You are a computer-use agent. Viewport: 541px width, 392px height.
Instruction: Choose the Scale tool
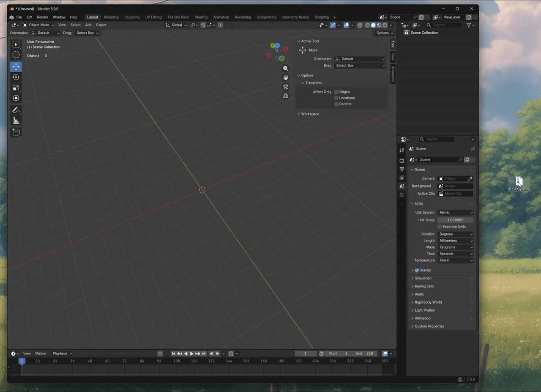[x=16, y=88]
